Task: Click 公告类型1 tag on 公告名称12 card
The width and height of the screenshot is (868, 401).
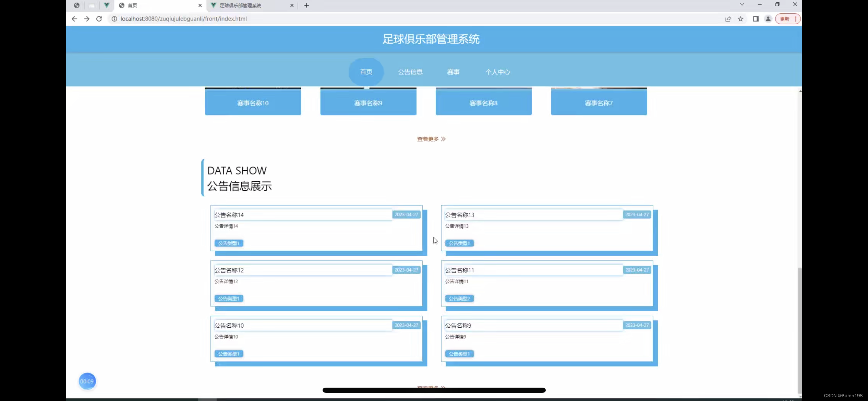Action: [x=229, y=299]
